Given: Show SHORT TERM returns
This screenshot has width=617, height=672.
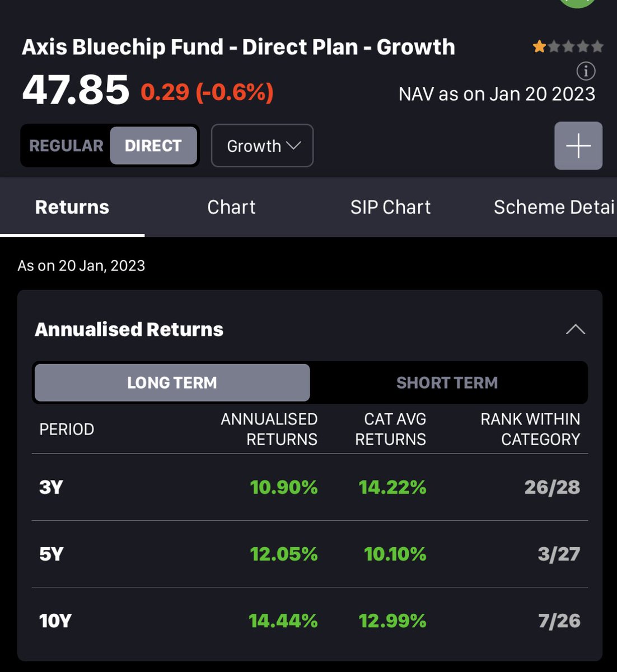Looking at the screenshot, I should click(x=447, y=382).
